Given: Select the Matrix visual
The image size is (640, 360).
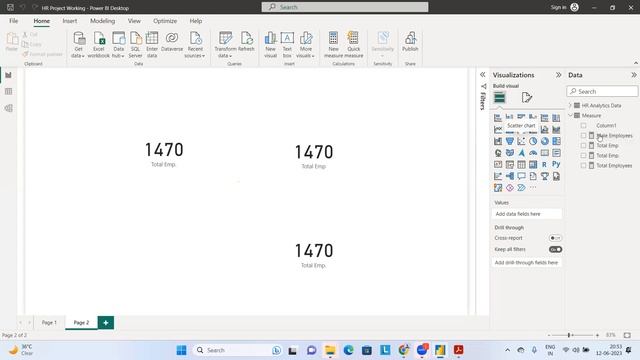Looking at the screenshot, I should (533, 164).
